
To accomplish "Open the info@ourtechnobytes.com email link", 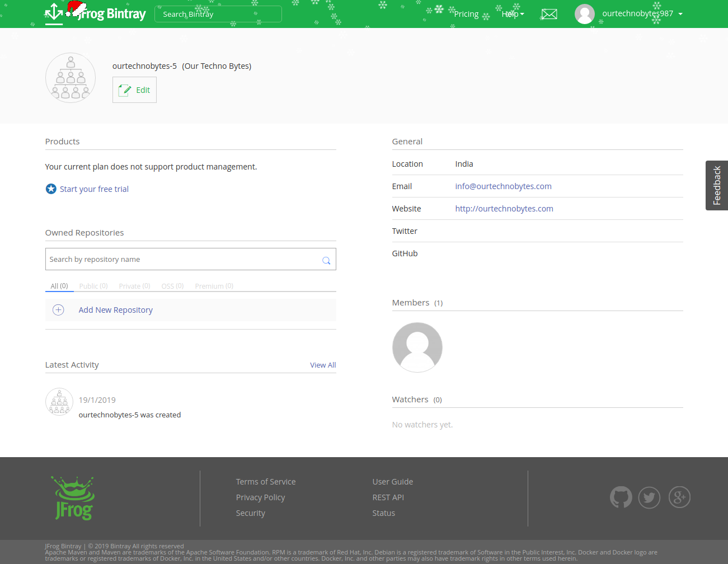I will pyautogui.click(x=503, y=186).
